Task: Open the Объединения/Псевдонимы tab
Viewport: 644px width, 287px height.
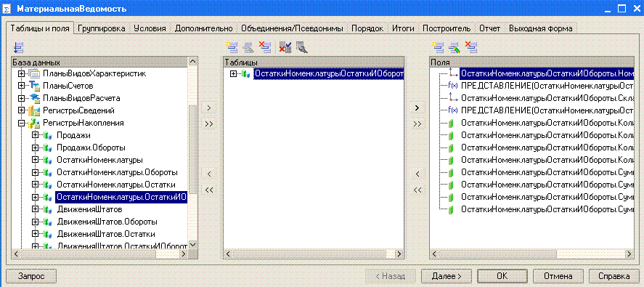Action: tap(293, 28)
